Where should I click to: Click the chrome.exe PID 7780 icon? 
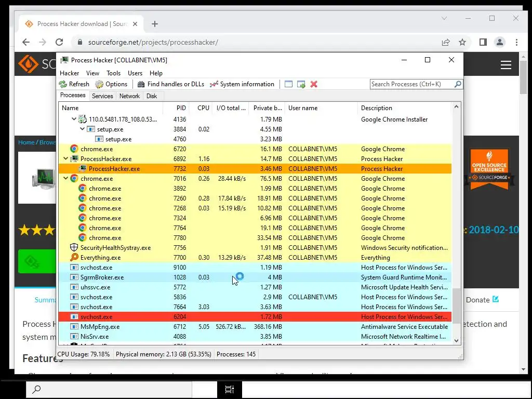pyautogui.click(x=83, y=237)
